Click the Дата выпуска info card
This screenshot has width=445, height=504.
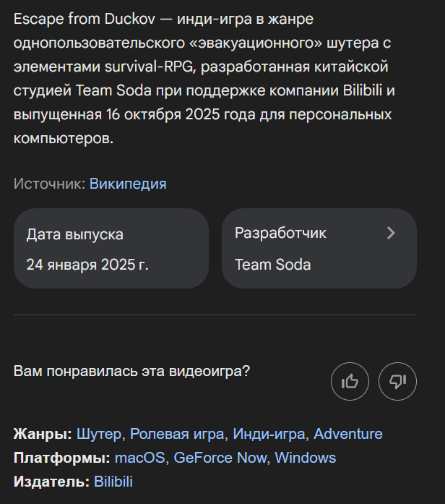(111, 248)
